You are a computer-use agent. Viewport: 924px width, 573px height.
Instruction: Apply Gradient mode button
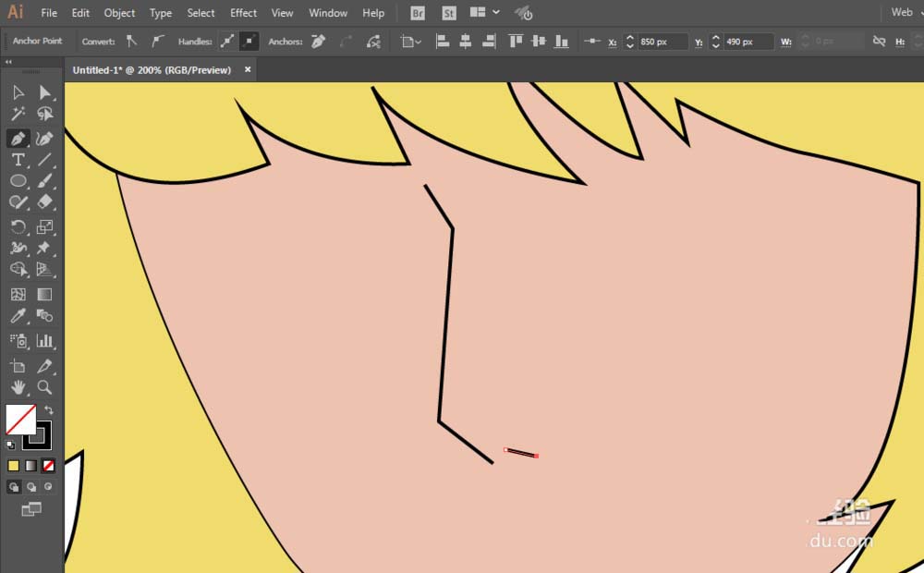[30, 466]
